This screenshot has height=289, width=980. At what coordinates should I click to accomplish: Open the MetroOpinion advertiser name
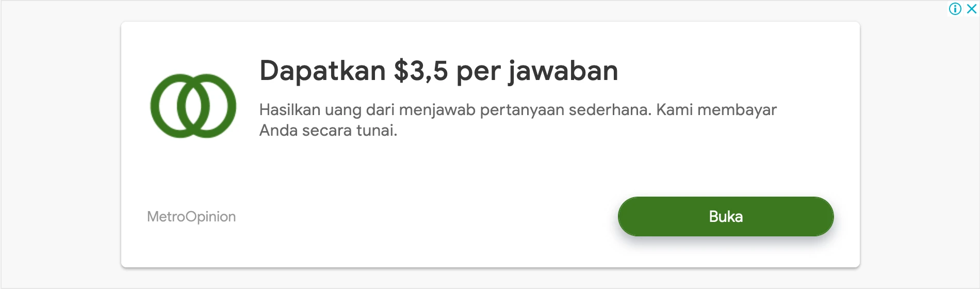click(191, 217)
